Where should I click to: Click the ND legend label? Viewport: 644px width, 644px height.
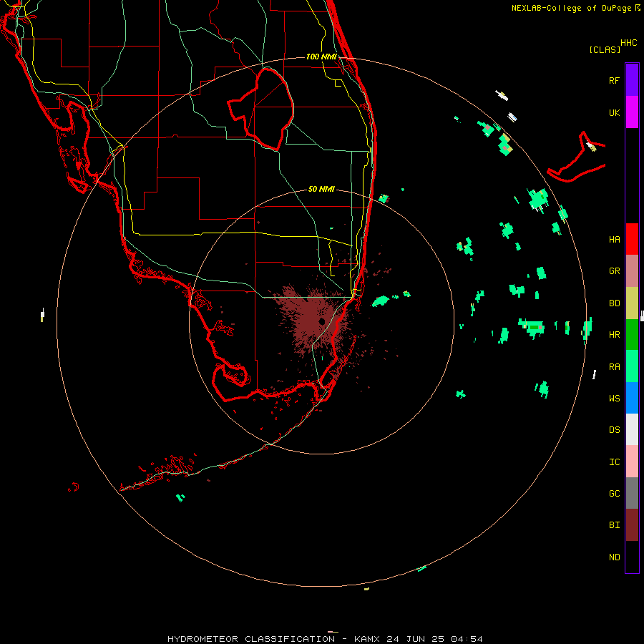(x=614, y=557)
